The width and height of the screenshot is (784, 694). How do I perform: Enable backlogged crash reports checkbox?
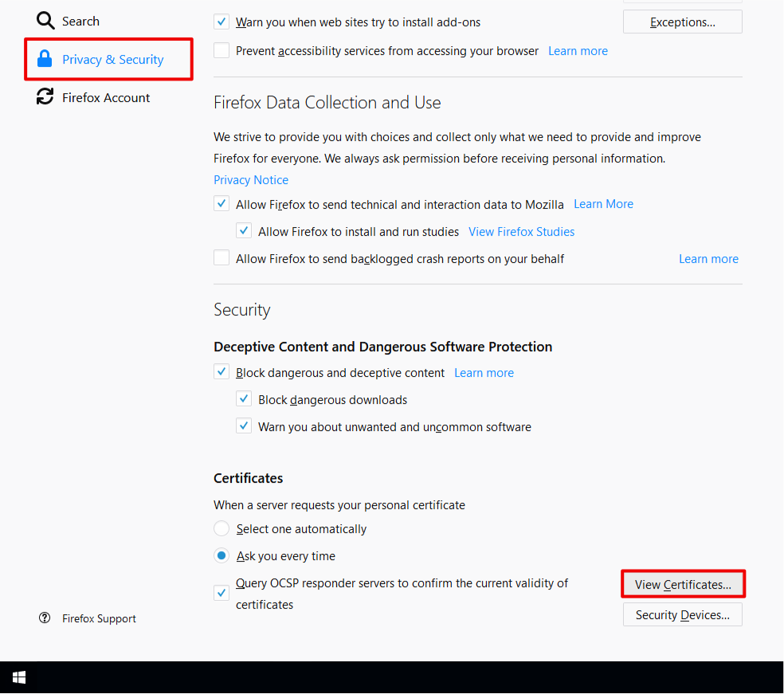221,258
